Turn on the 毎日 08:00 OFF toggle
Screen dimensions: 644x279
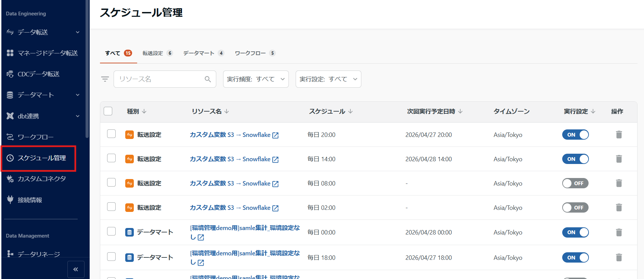(x=576, y=183)
